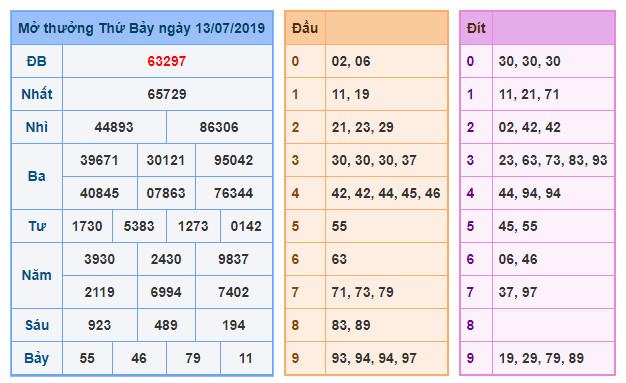
Task: Click fifth prize number 3930
Action: coord(99,259)
